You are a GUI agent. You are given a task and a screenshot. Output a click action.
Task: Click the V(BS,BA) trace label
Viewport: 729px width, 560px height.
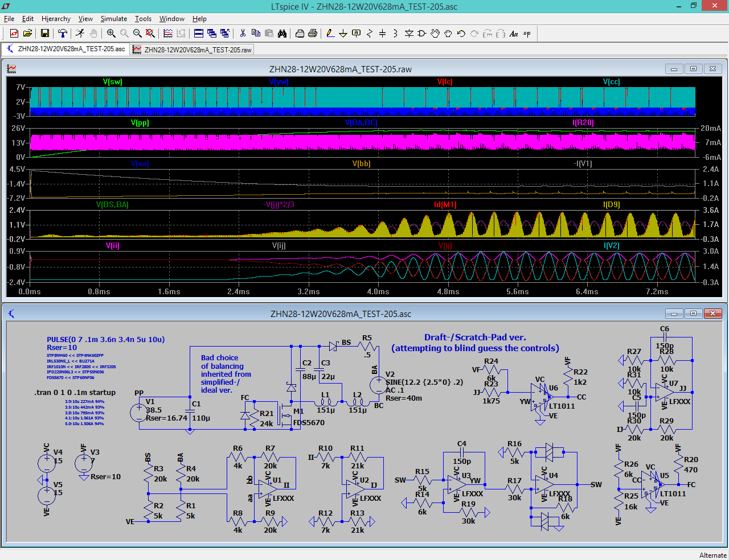(x=112, y=205)
